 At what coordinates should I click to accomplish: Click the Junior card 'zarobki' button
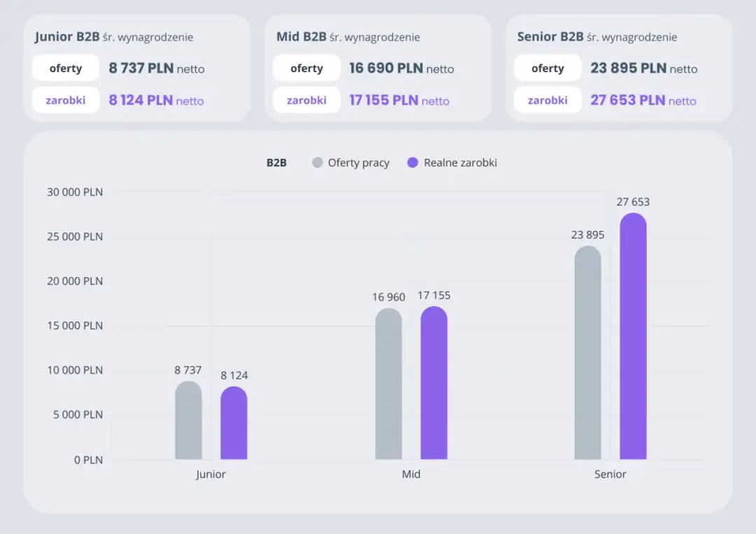pos(66,100)
